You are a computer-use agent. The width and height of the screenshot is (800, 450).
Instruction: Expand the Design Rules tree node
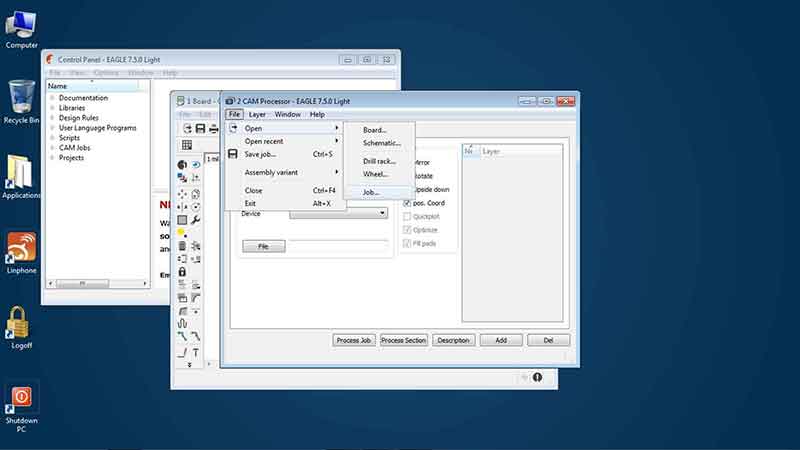52,117
